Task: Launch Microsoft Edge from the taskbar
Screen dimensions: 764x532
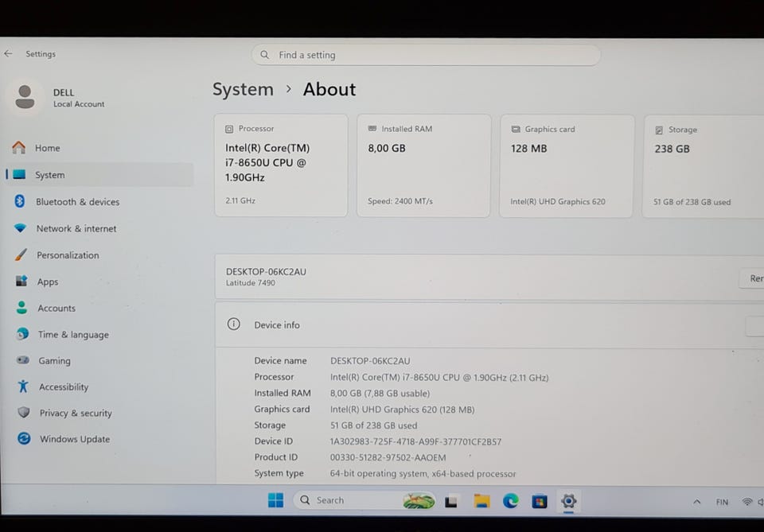Action: (510, 501)
